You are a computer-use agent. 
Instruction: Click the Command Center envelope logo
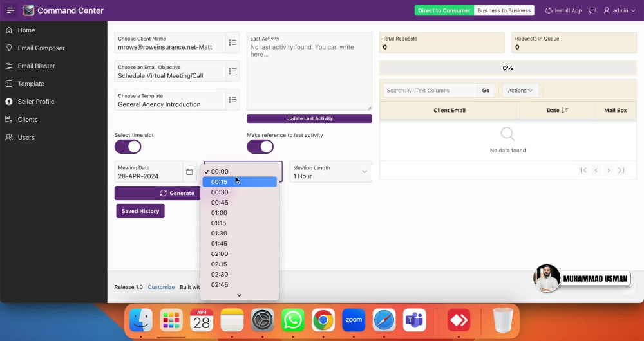tap(28, 10)
